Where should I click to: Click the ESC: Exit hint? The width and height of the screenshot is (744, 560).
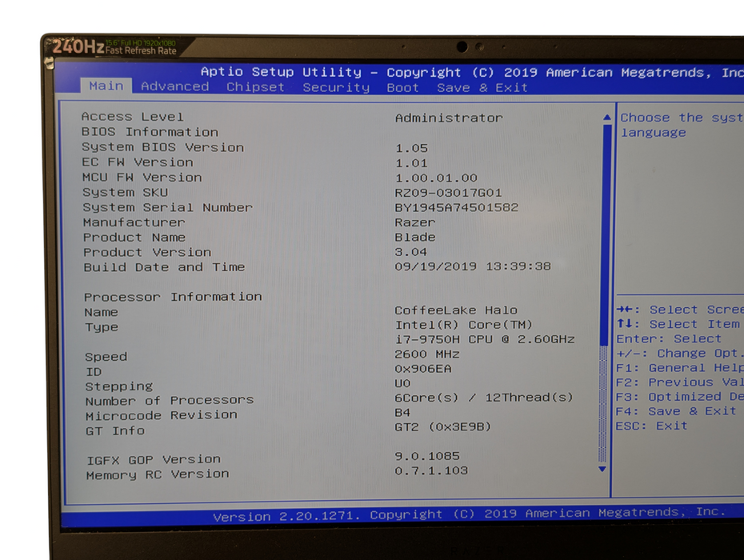[x=651, y=426]
